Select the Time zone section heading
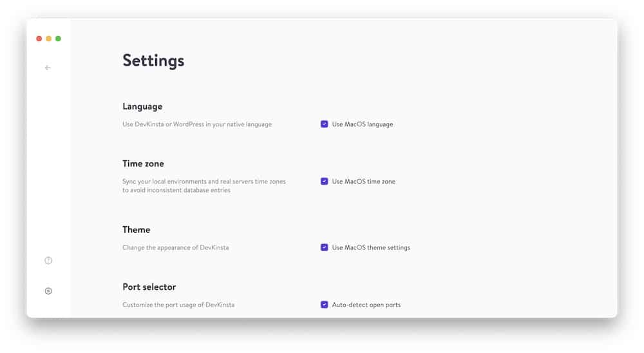This screenshot has width=644, height=353. point(144,164)
